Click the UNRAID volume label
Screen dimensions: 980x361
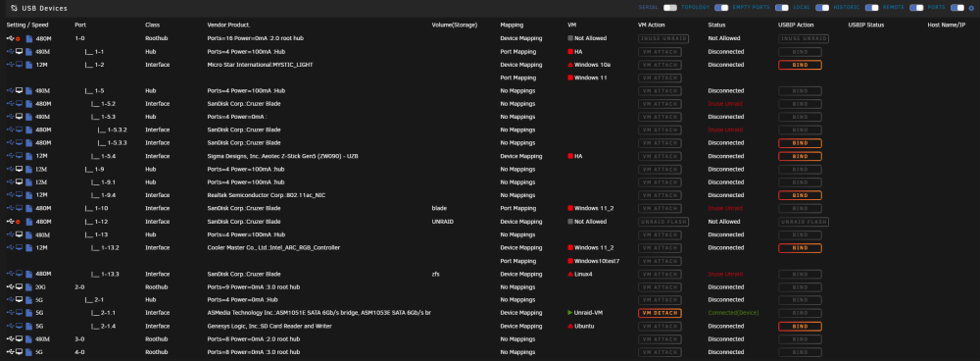[443, 222]
